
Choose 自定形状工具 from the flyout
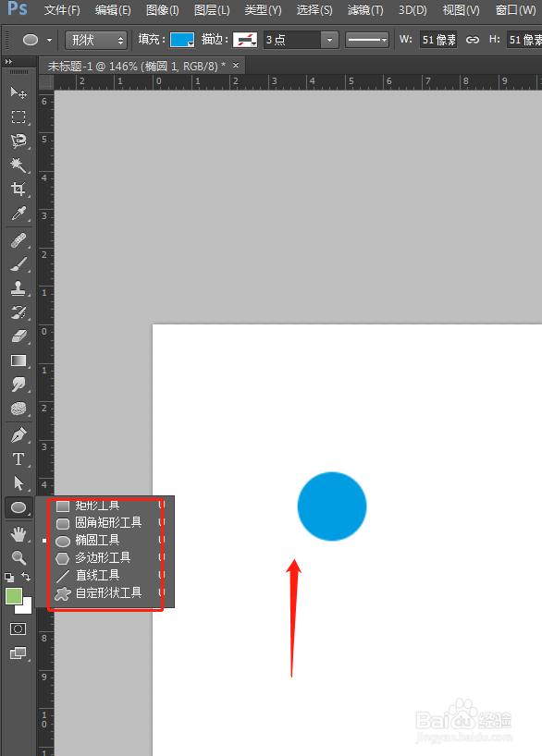coord(108,593)
